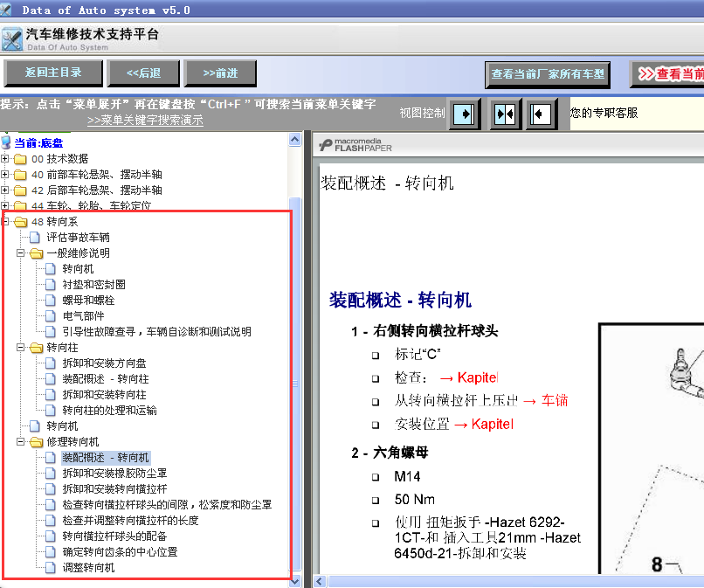Select 拆卸和安装橡胶防尘罩 item
Screen dimensions: 704x588
[114, 474]
